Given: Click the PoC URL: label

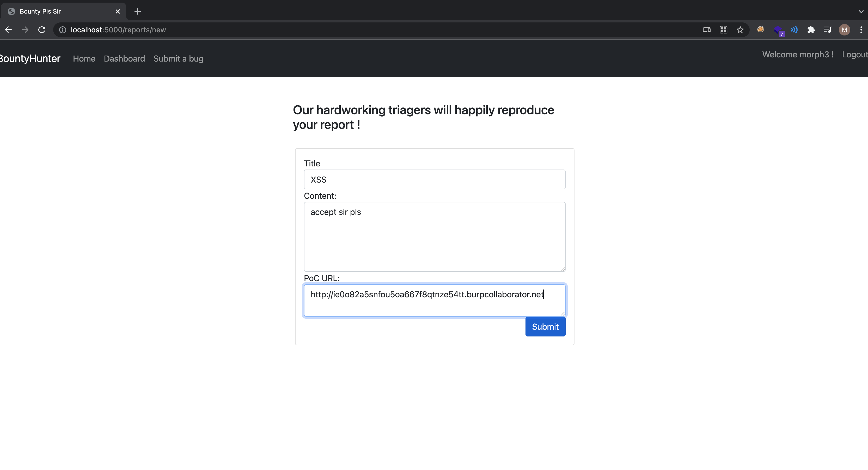Looking at the screenshot, I should point(321,278).
